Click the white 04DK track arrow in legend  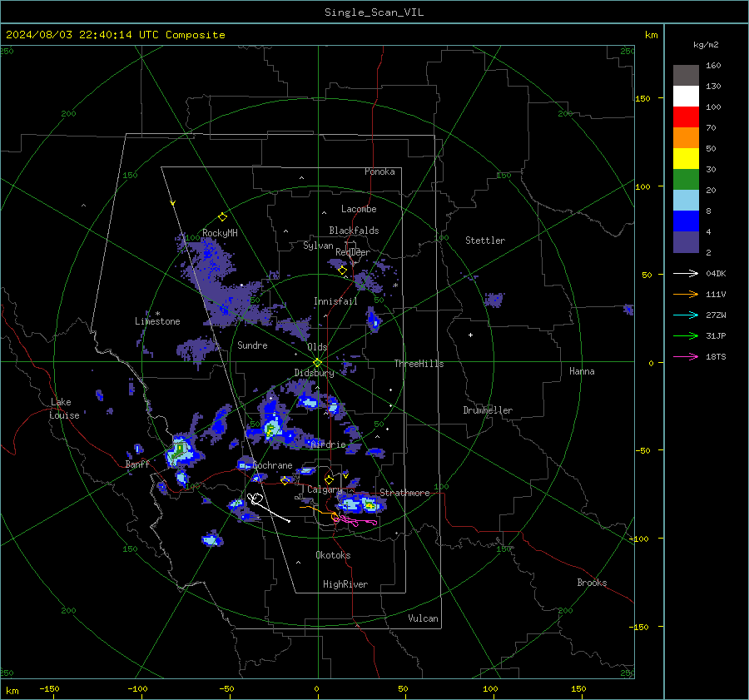(686, 273)
